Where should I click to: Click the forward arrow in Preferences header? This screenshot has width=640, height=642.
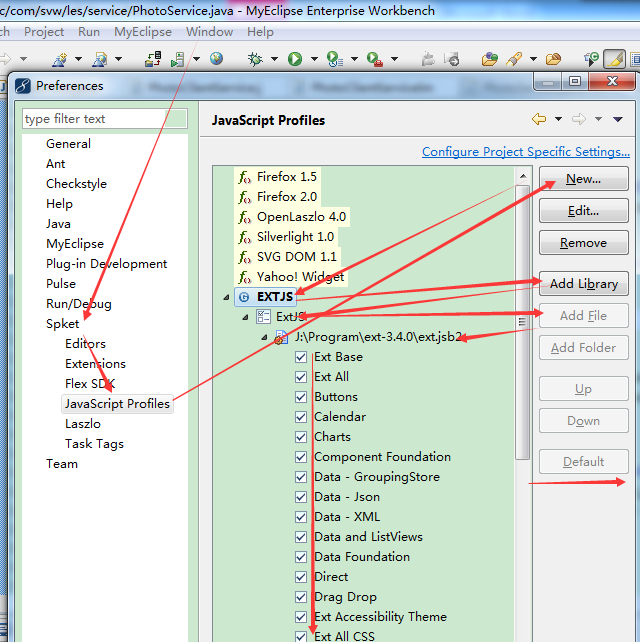coord(579,119)
